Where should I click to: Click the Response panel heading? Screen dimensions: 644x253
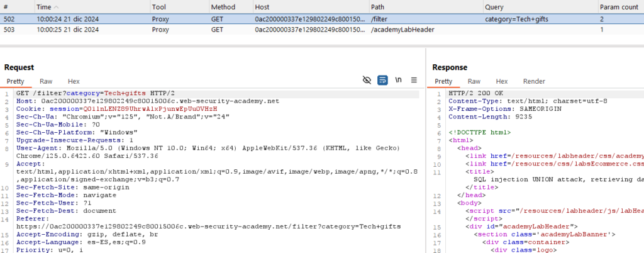450,67
